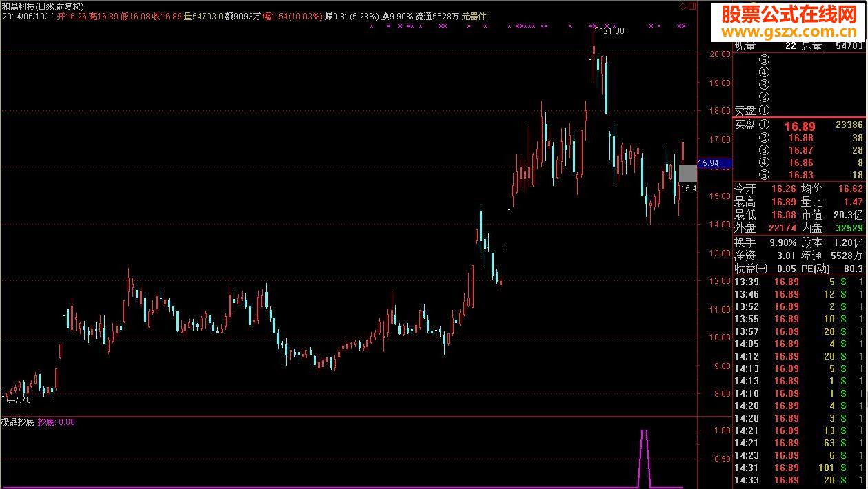The width and height of the screenshot is (868, 489).
Task: Select the 现量 22 value
Action: (x=789, y=46)
